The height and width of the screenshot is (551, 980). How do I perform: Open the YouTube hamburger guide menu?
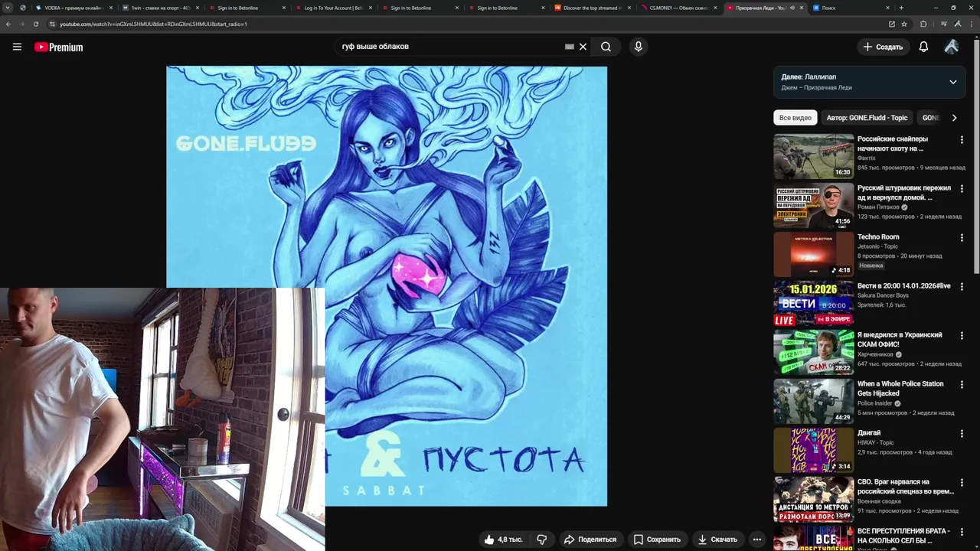coord(17,47)
